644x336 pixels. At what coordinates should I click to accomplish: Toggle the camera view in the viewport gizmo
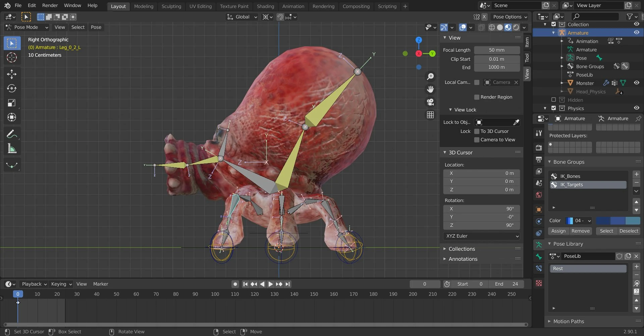430,102
